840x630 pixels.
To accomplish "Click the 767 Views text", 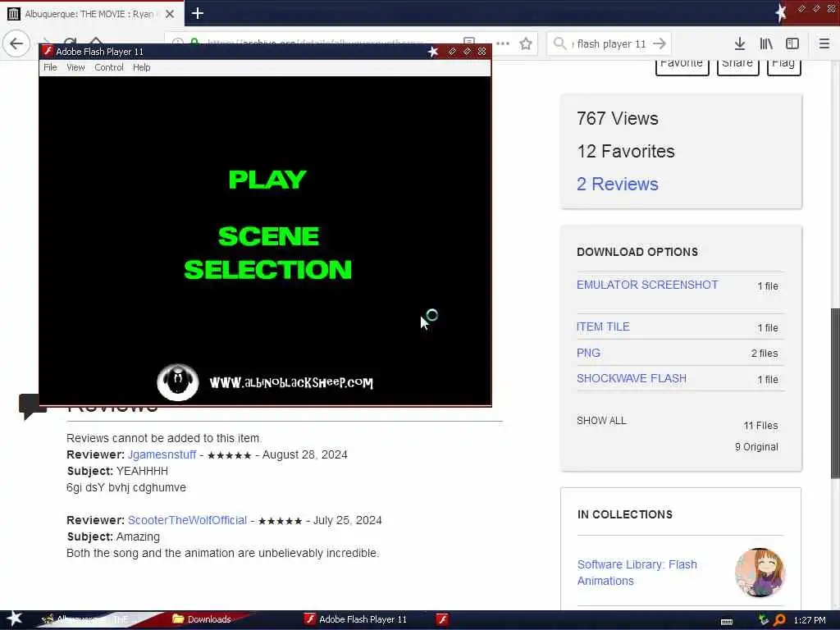I will pos(617,118).
